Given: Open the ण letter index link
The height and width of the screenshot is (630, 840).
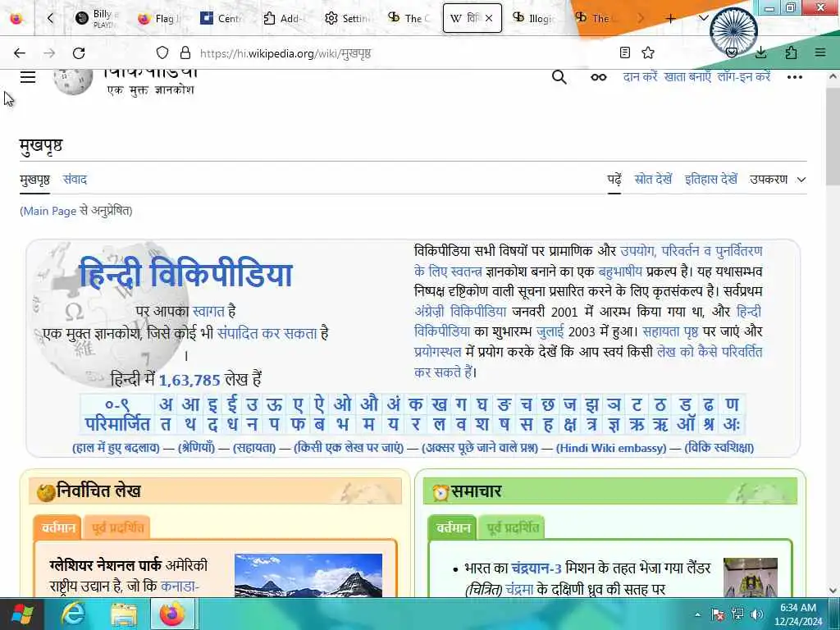Looking at the screenshot, I should coord(732,404).
